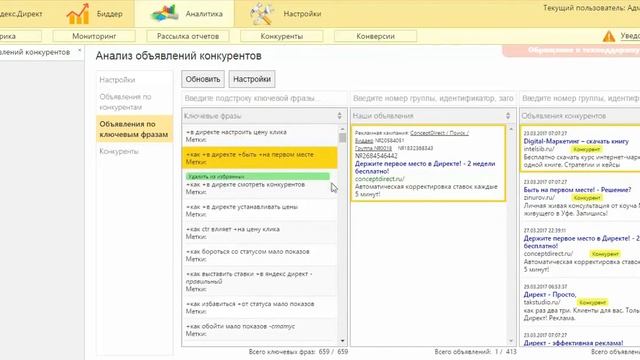Click the Удалить из избранных green button

click(258, 176)
